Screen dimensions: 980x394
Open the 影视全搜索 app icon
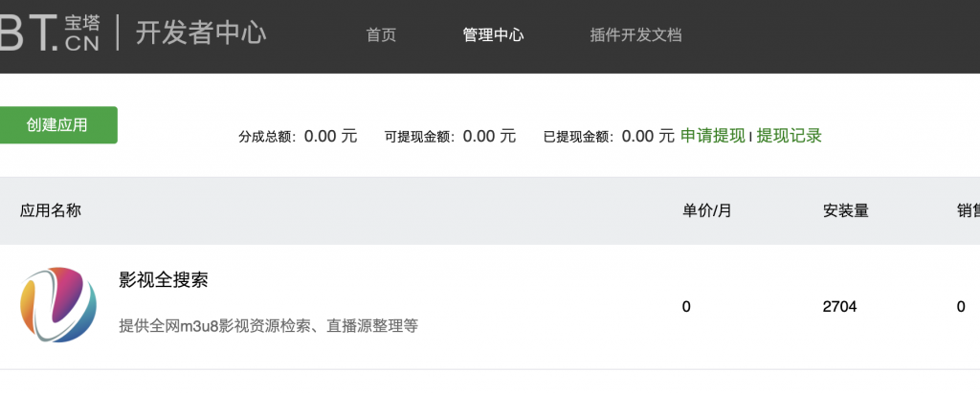pos(58,305)
